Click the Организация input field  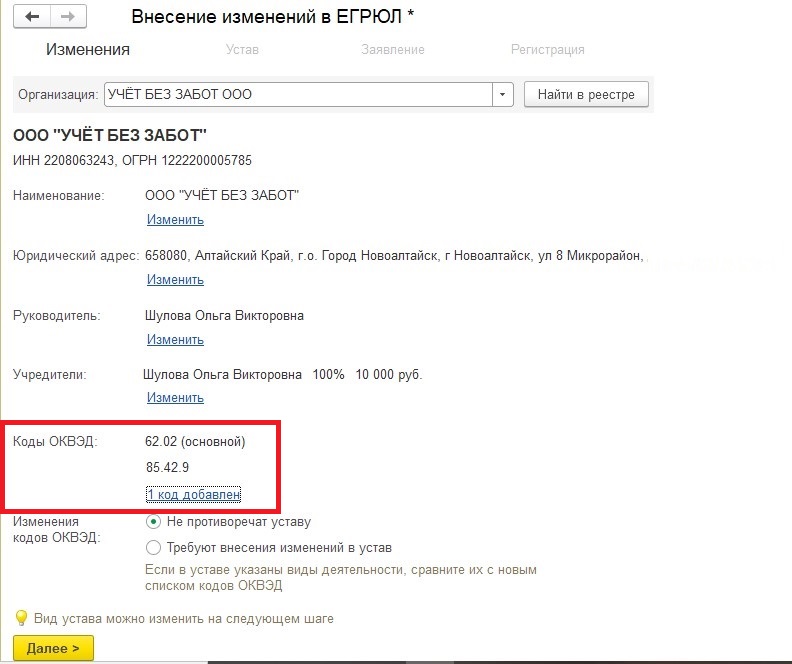(298, 94)
